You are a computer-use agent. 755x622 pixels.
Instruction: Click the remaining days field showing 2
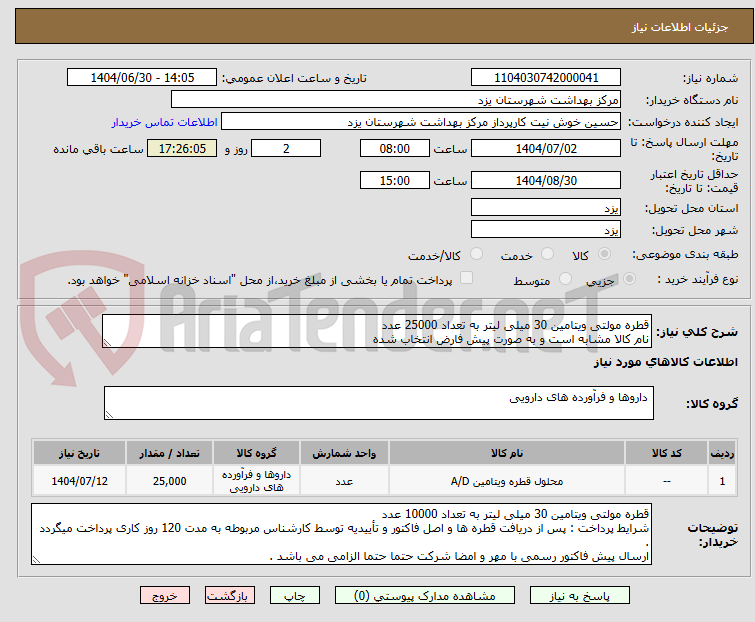[x=286, y=148]
